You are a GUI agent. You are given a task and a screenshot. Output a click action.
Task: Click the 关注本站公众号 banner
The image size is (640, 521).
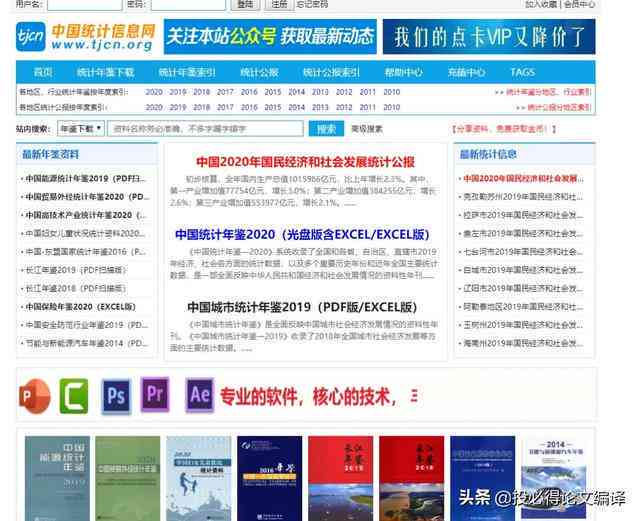pos(270,37)
